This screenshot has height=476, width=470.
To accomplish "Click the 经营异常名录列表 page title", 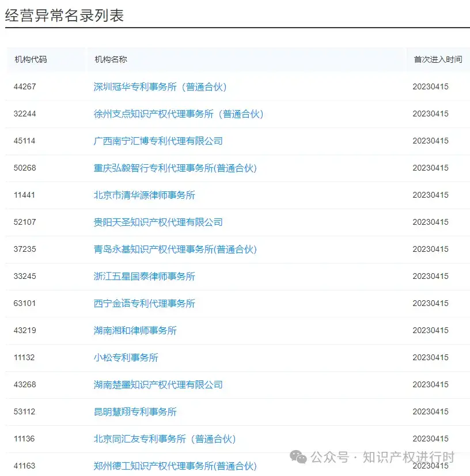I will (x=65, y=15).
